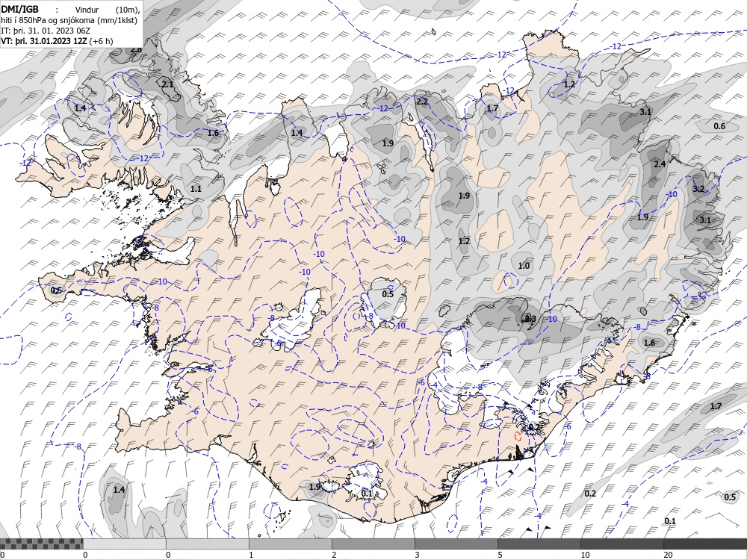Click legend swatch between 10 and 20

622,544
